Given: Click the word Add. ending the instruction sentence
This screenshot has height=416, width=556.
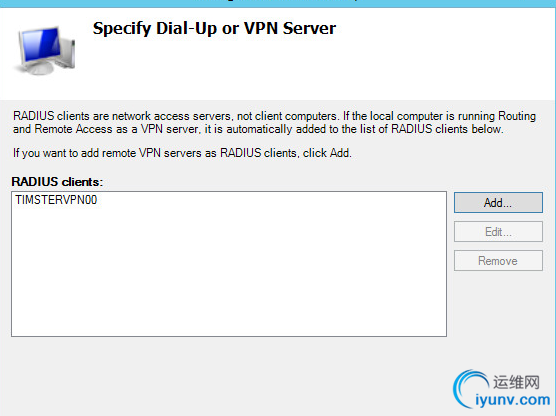Looking at the screenshot, I should pos(341,153).
